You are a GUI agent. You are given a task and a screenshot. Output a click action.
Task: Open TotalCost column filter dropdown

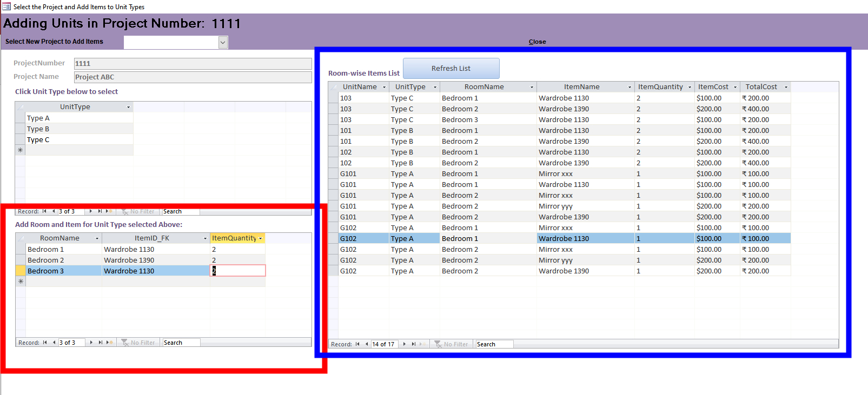click(786, 87)
